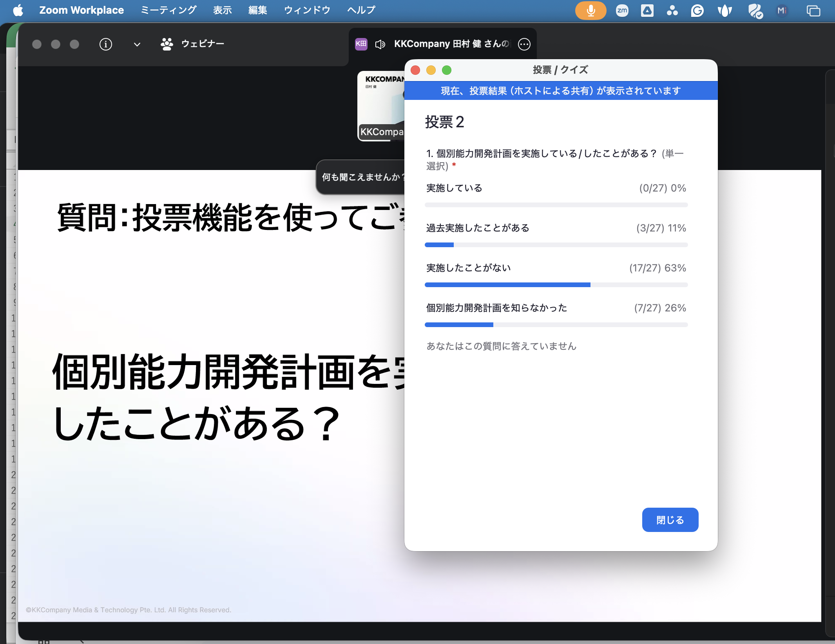Click the ウェビナー label
Screen dimensions: 835x644
point(203,44)
